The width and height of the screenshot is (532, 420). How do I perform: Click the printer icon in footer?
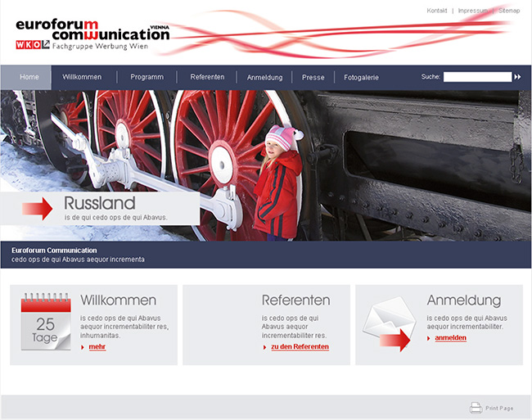coord(476,408)
